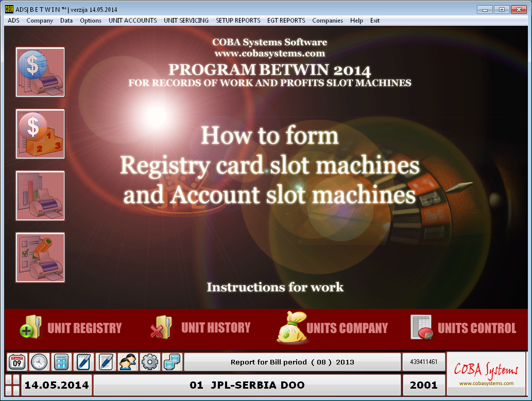532x401 pixels.
Task: Open the UNIT SERVICING menu
Action: tap(186, 21)
